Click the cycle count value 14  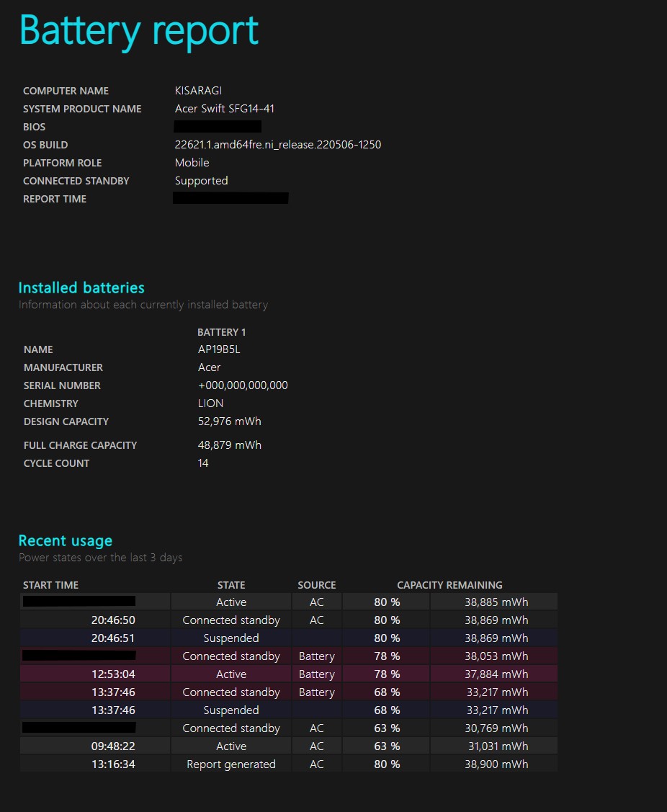203,463
